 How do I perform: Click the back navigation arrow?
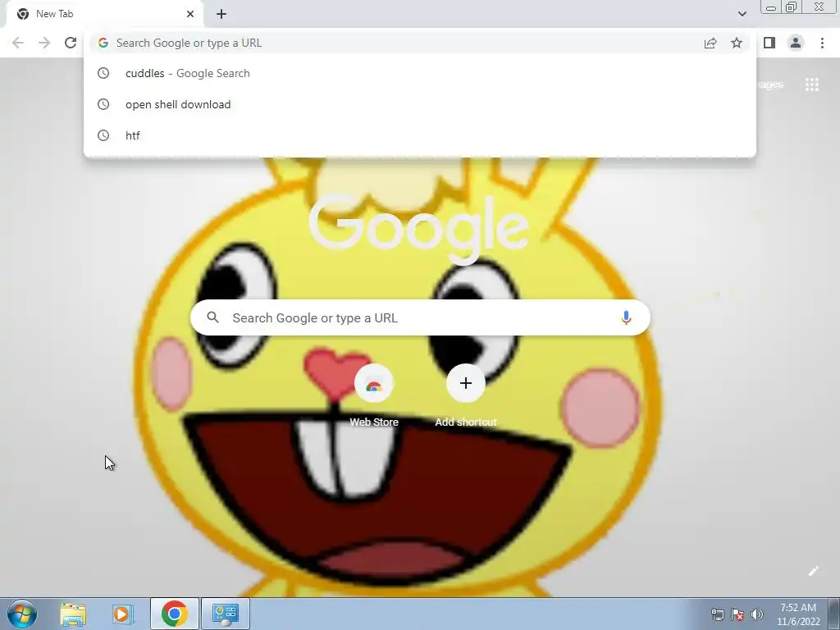coord(18,43)
